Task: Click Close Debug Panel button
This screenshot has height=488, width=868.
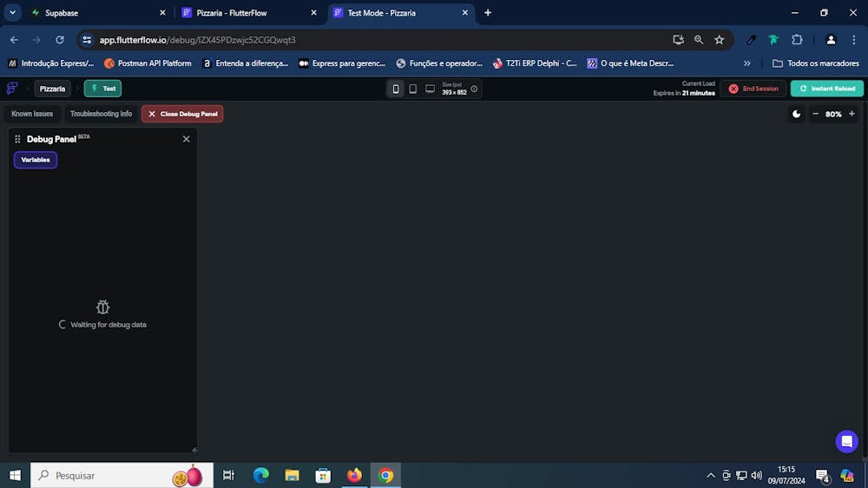Action: point(182,114)
